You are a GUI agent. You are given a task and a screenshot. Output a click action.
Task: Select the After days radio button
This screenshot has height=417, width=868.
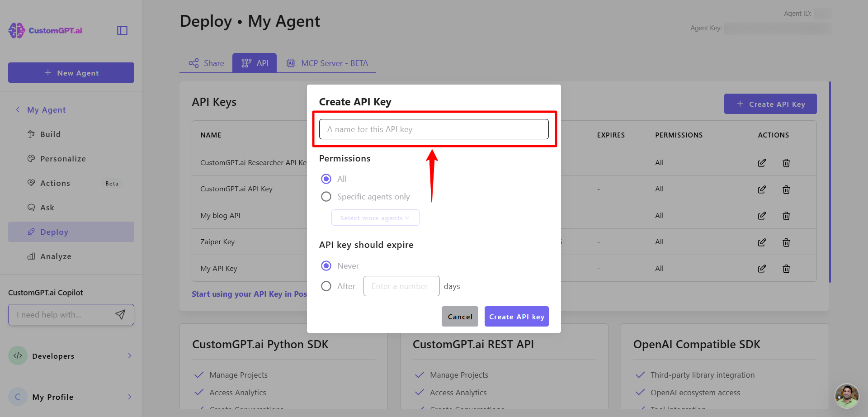(326, 286)
